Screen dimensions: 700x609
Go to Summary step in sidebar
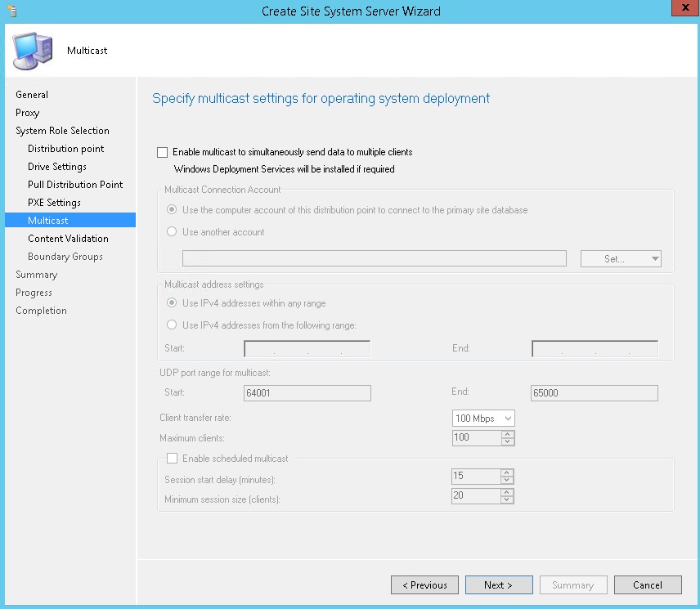37,275
